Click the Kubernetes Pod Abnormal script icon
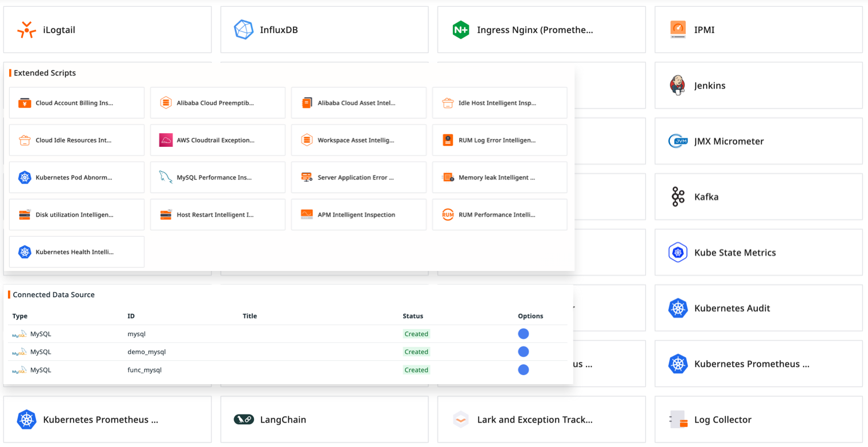This screenshot has height=447, width=868. click(x=25, y=177)
